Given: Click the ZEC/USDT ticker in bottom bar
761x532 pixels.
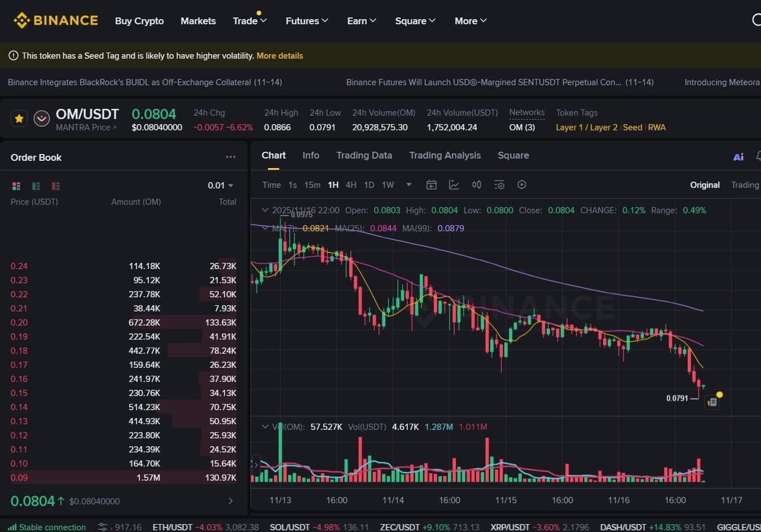Looking at the screenshot, I should click(x=429, y=527).
